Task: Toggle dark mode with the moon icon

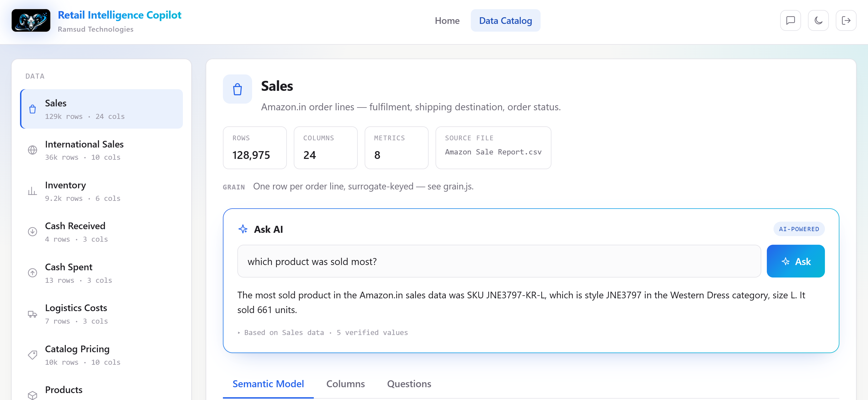Action: pos(818,21)
